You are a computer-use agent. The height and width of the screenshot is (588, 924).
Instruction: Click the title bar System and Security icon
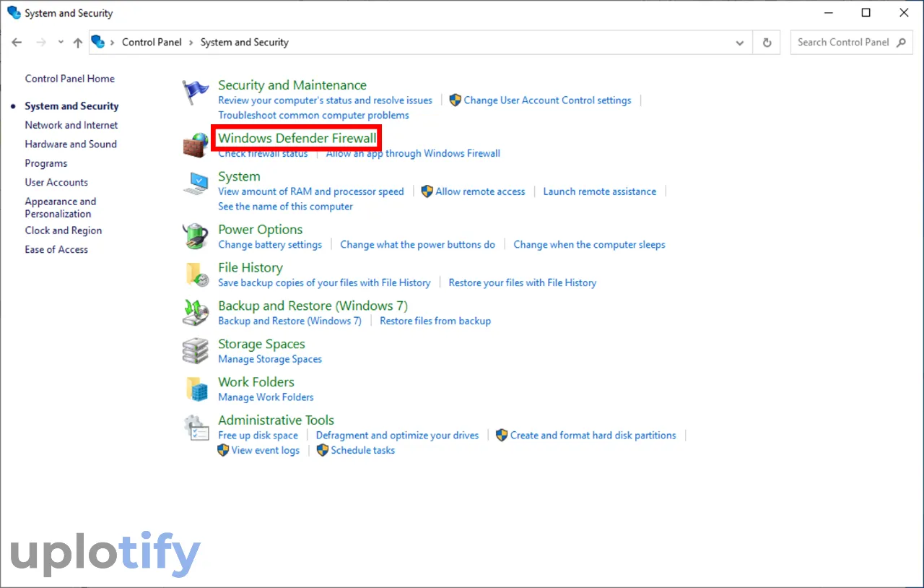[14, 13]
